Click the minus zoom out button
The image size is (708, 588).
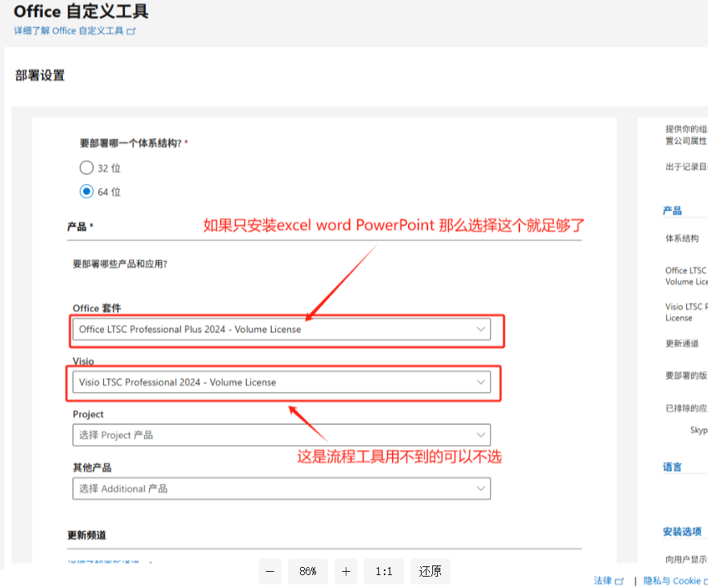[x=269, y=571]
